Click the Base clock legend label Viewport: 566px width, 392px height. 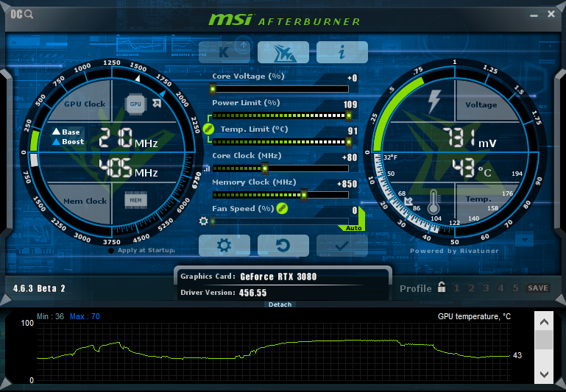click(66, 132)
